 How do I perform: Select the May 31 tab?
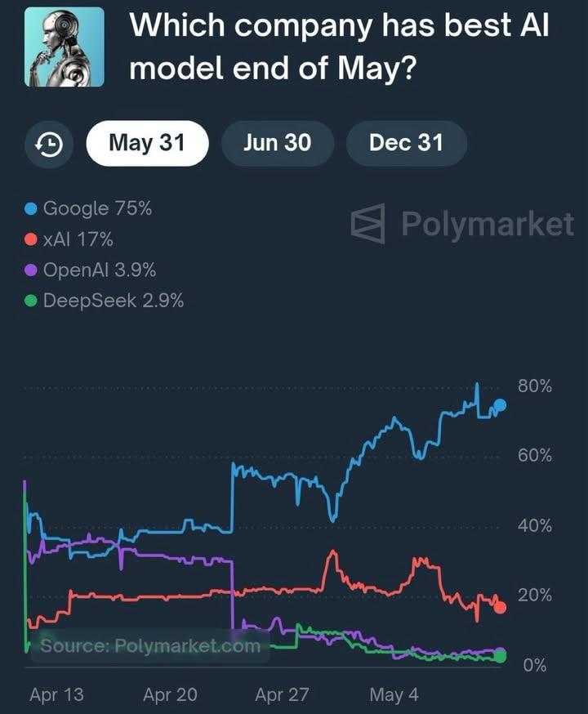(147, 143)
